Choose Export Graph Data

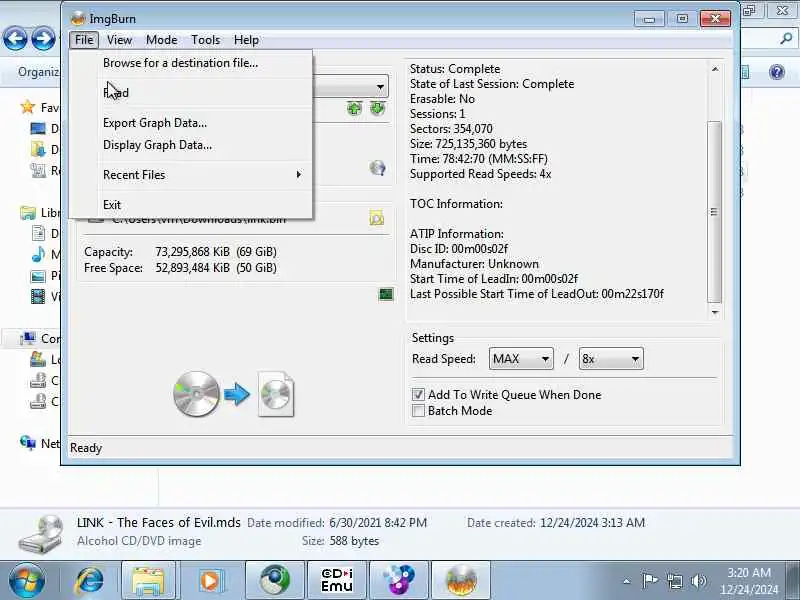tap(191, 123)
